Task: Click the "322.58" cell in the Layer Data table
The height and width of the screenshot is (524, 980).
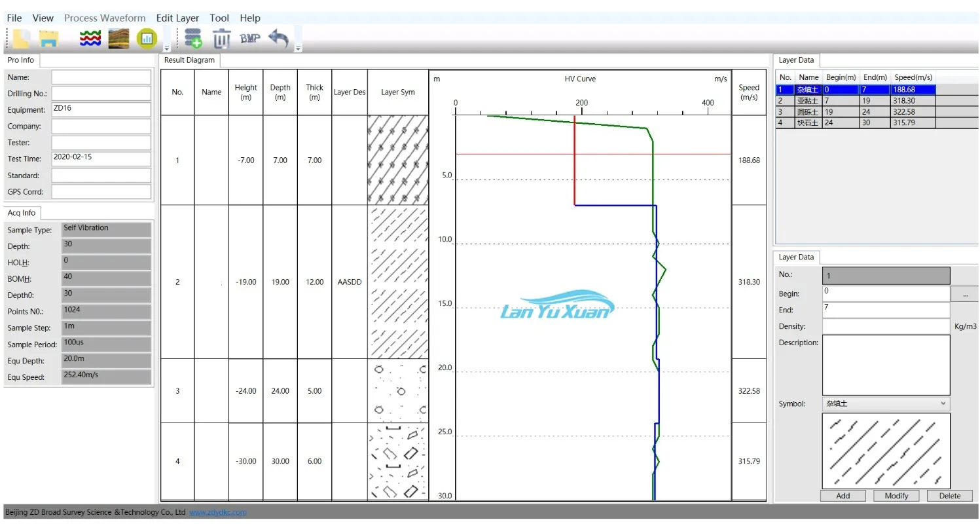Action: pyautogui.click(x=913, y=112)
